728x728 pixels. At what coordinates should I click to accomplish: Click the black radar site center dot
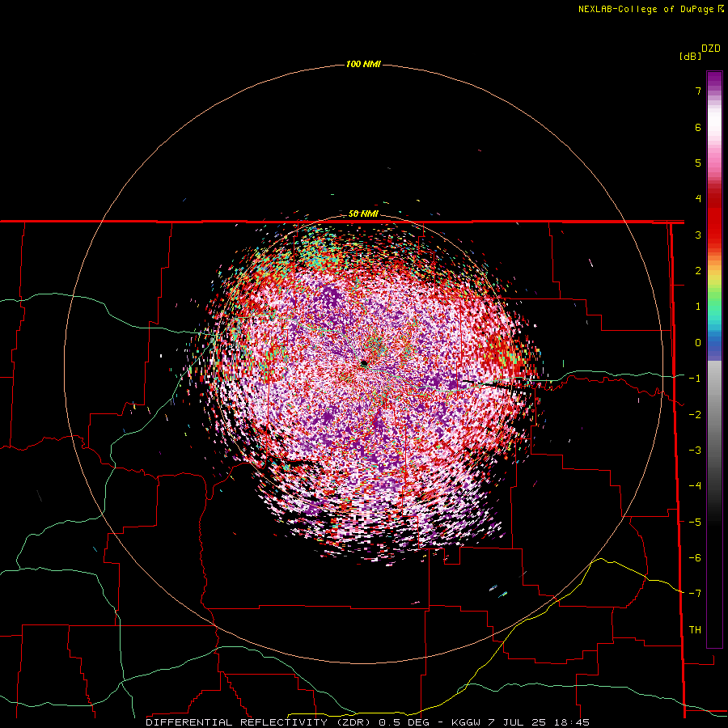tap(364, 363)
